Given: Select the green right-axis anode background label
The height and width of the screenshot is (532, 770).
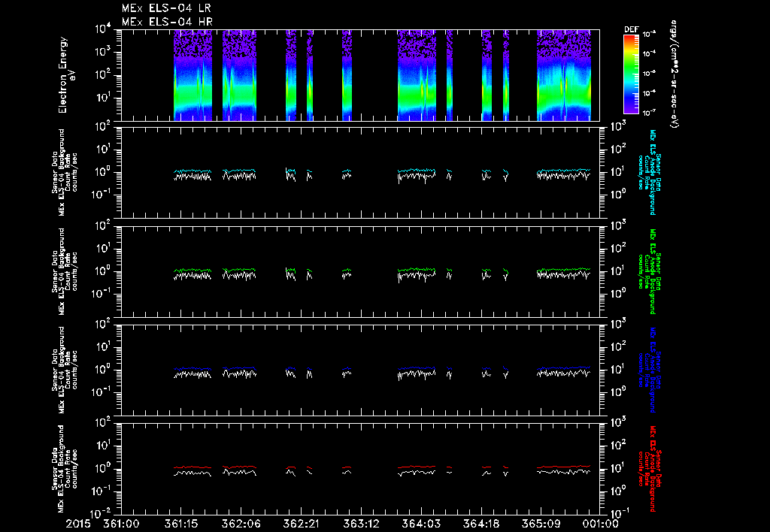Looking at the screenshot, I should 649,271.
